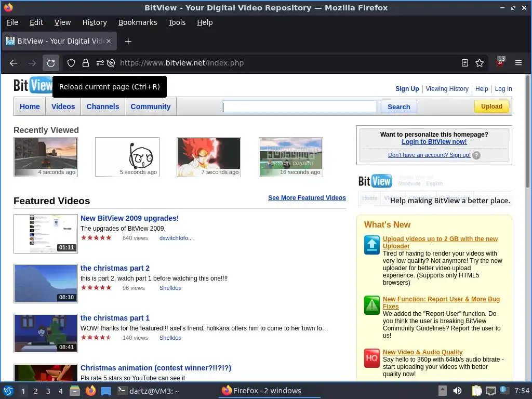Click 'Login to BitView now!' link
Image resolution: width=532 pixels, height=399 pixels.
coord(434,142)
